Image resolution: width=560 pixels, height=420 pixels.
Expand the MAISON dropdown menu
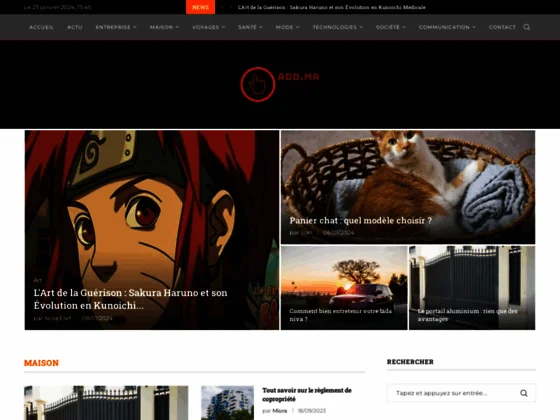pos(164,27)
